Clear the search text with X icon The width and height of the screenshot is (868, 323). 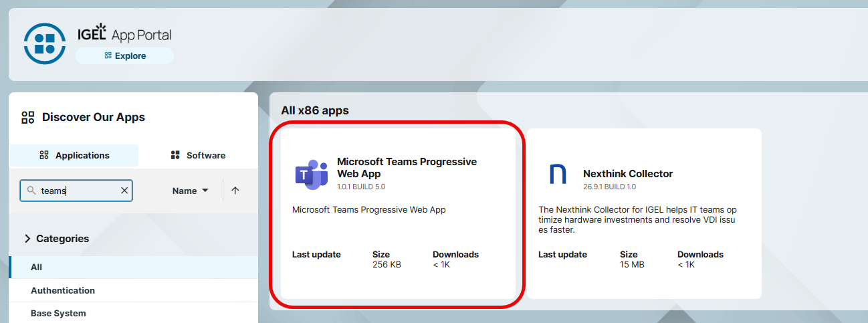(124, 191)
